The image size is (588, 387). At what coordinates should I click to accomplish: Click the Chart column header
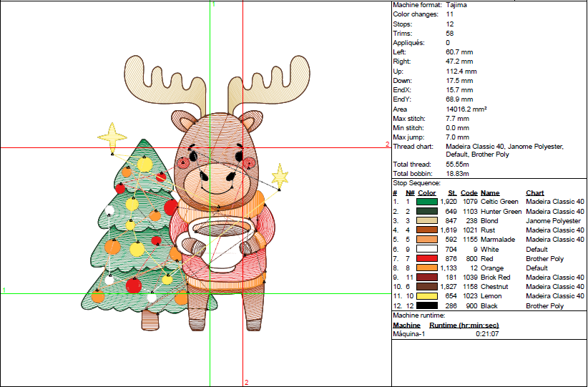pos(534,192)
